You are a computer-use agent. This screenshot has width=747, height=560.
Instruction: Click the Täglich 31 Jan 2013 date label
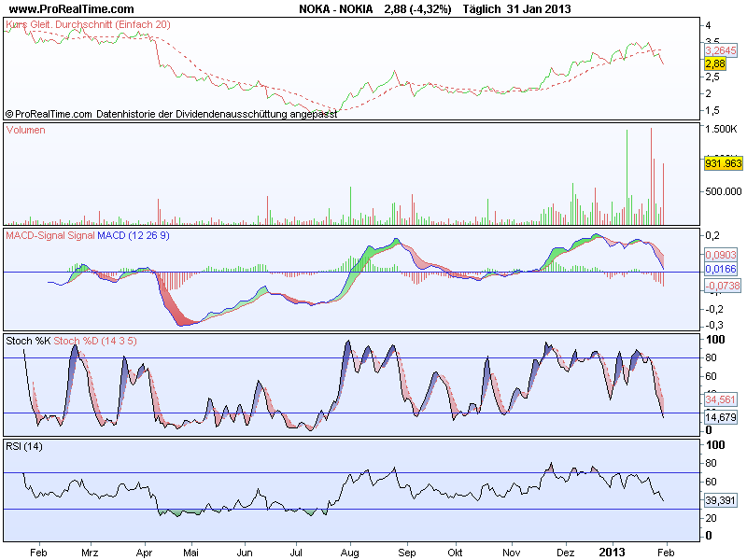(x=516, y=9)
